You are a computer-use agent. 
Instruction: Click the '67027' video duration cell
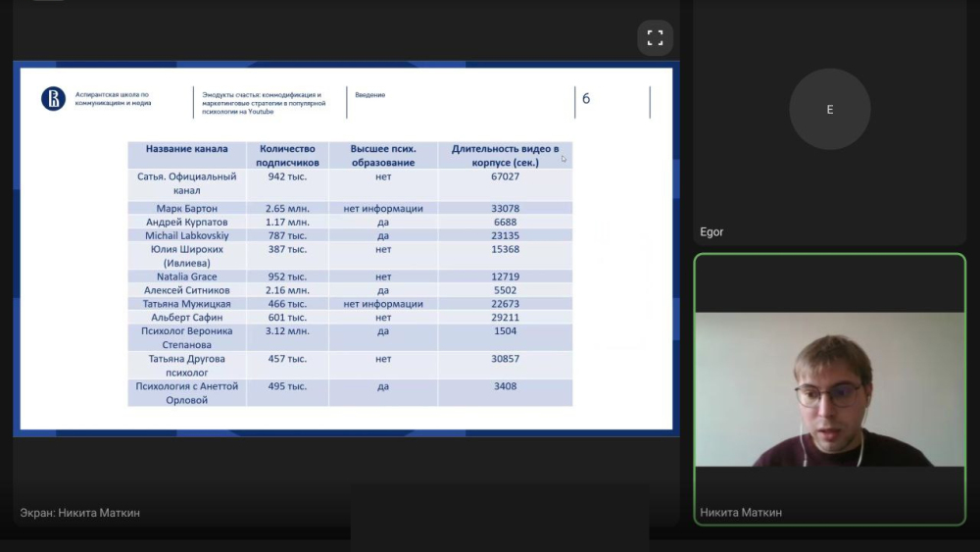[505, 176]
